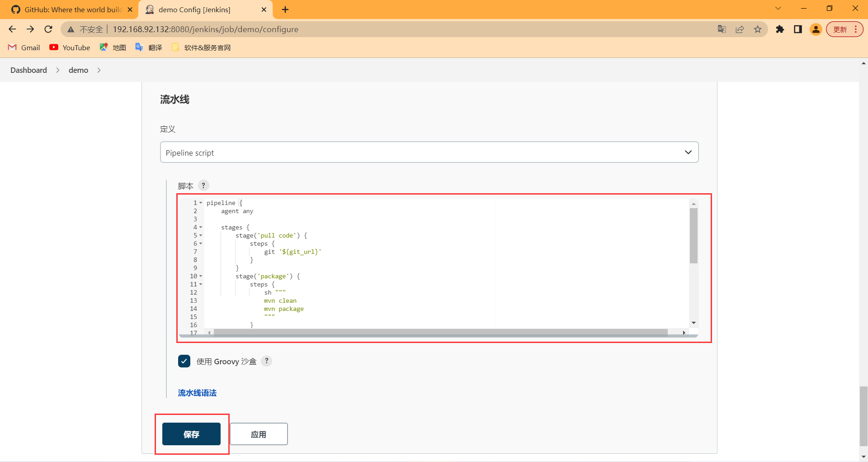Click the 更新 update button
The width and height of the screenshot is (868, 462).
coord(840,29)
